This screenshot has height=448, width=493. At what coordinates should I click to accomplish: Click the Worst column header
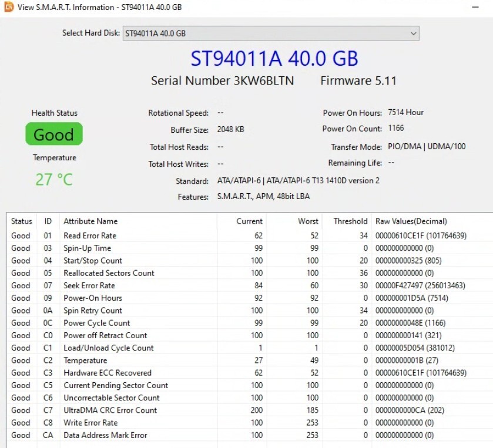294,221
